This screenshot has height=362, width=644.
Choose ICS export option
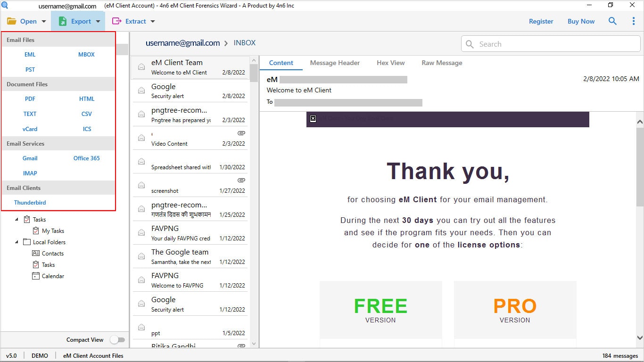pyautogui.click(x=87, y=129)
